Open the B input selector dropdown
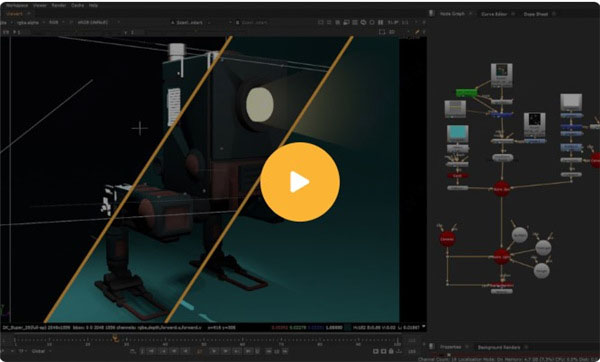 coord(253,23)
